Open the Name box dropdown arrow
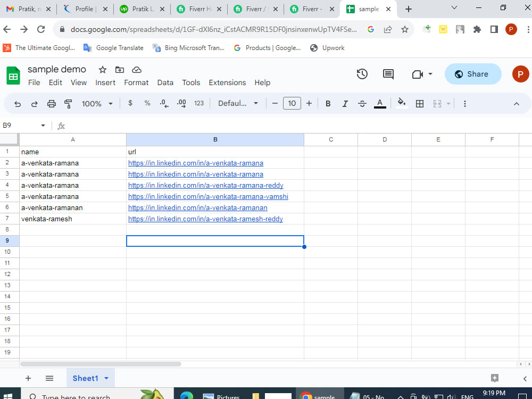532x399 pixels. [43, 126]
